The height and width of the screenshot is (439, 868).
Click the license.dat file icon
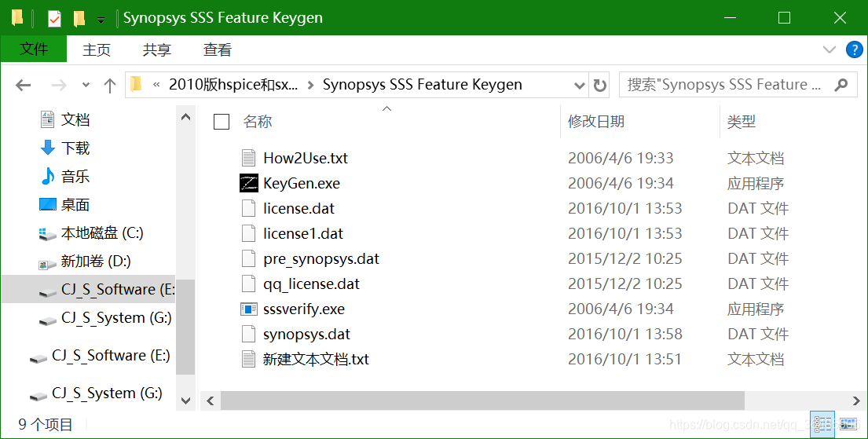click(x=248, y=209)
